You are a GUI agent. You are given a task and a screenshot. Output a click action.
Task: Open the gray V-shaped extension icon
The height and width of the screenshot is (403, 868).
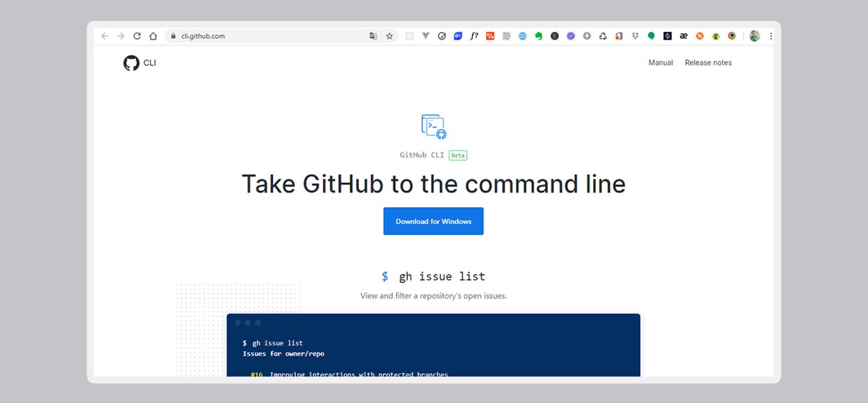[x=426, y=36]
